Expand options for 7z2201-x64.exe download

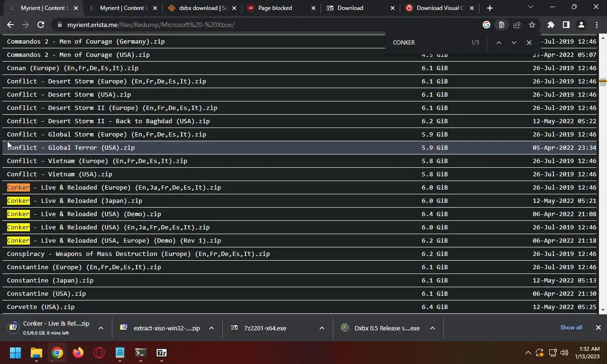(x=322, y=328)
